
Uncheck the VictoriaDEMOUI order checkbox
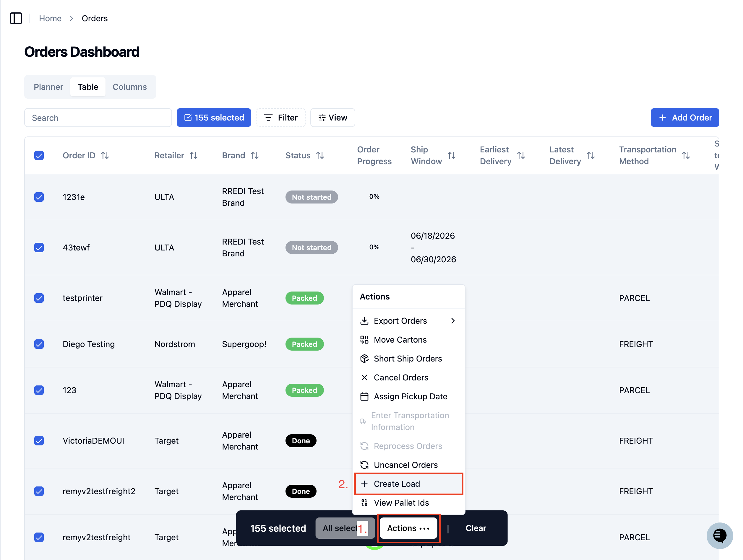(x=39, y=441)
